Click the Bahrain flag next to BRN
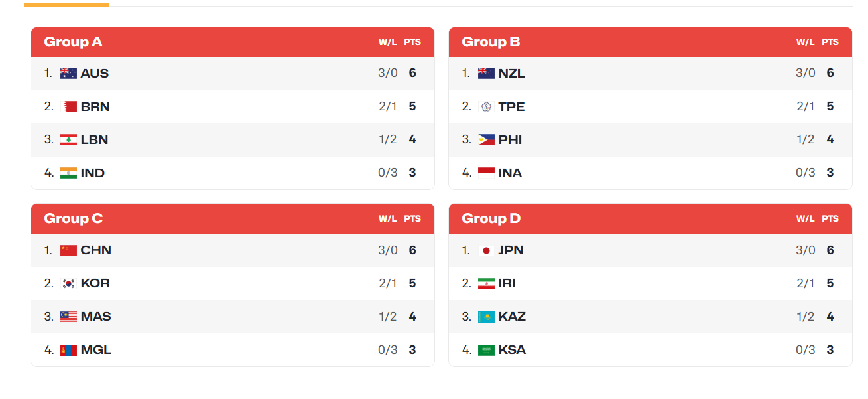Screen dimensions: 868x399 point(68,107)
